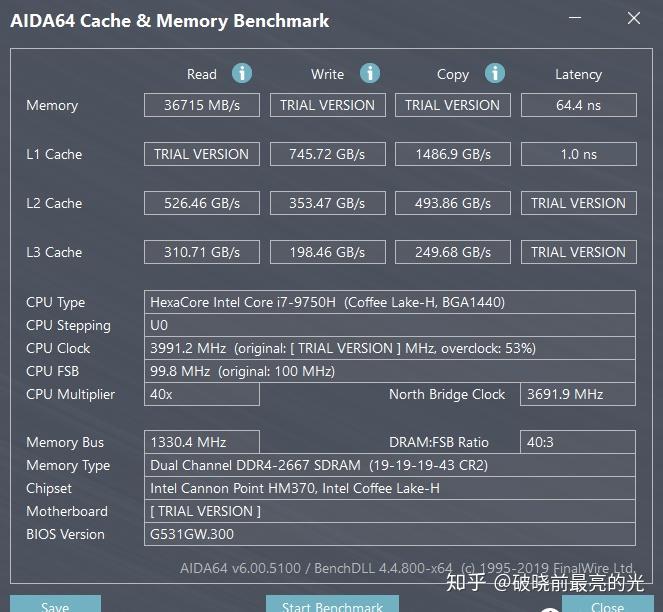Select L2 Cache Copy value 493.86 GB/s
Viewport: 663px width, 612px height.
453,203
